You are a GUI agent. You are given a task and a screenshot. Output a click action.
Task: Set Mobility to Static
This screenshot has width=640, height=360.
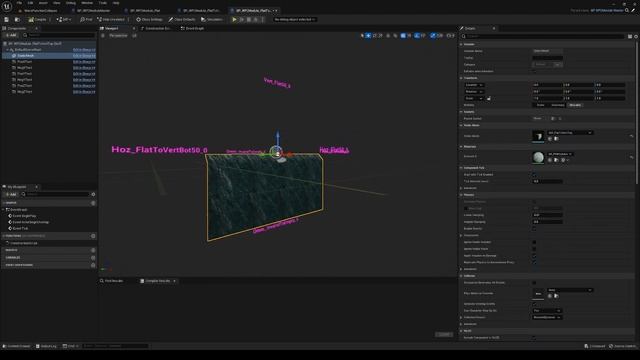(x=540, y=105)
